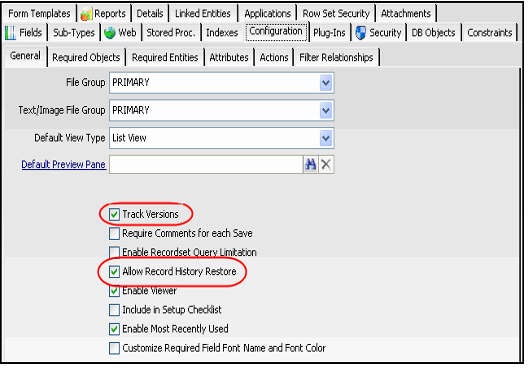Image resolution: width=528 pixels, height=373 pixels.
Task: Select the Applications tab
Action: pyautogui.click(x=267, y=13)
